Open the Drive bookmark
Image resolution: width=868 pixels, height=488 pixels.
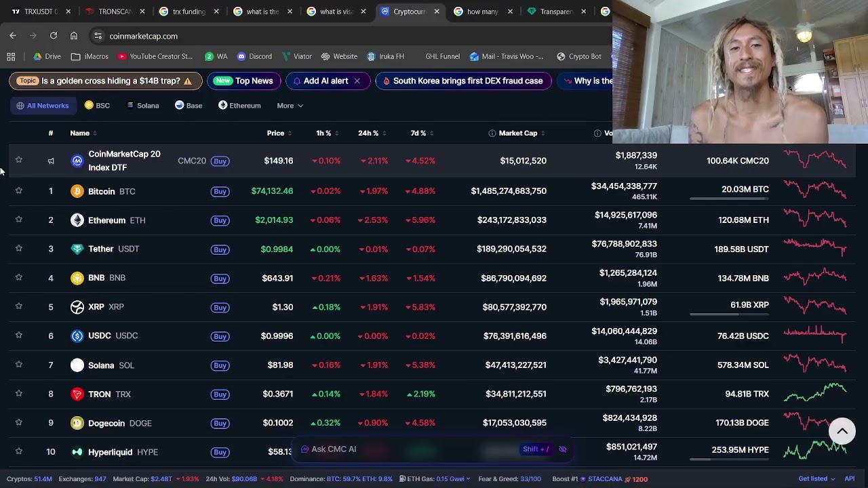(x=47, y=57)
